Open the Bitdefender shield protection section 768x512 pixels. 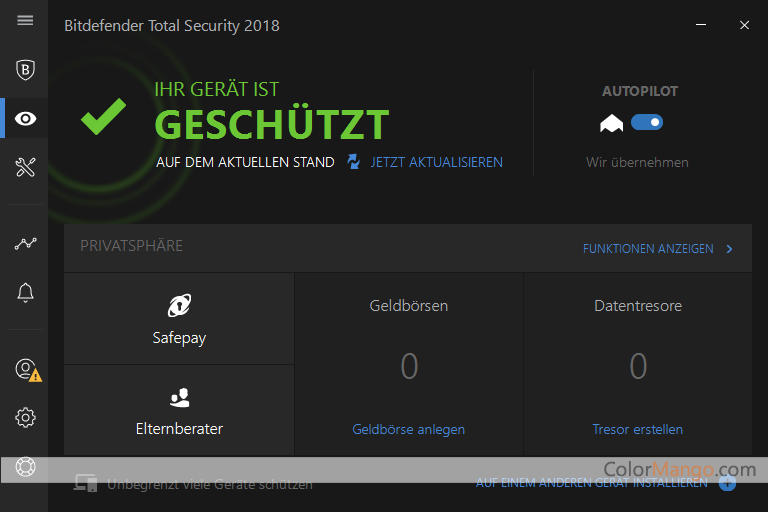(x=25, y=69)
